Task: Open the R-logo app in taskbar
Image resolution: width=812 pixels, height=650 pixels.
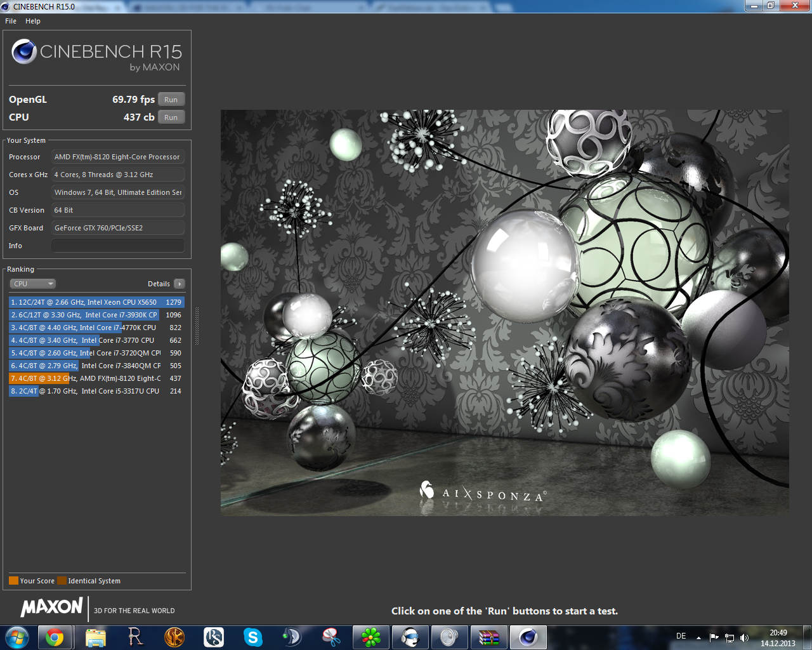Action: coord(135,637)
